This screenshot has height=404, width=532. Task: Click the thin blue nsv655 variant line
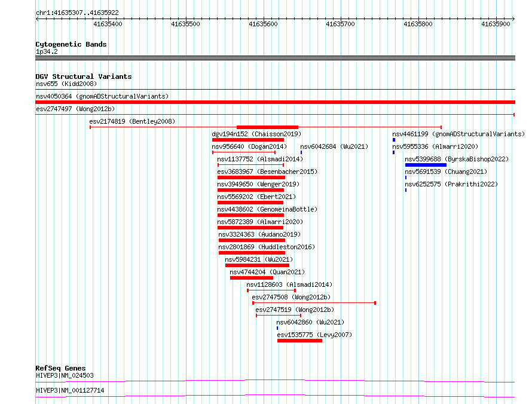pos(275,90)
